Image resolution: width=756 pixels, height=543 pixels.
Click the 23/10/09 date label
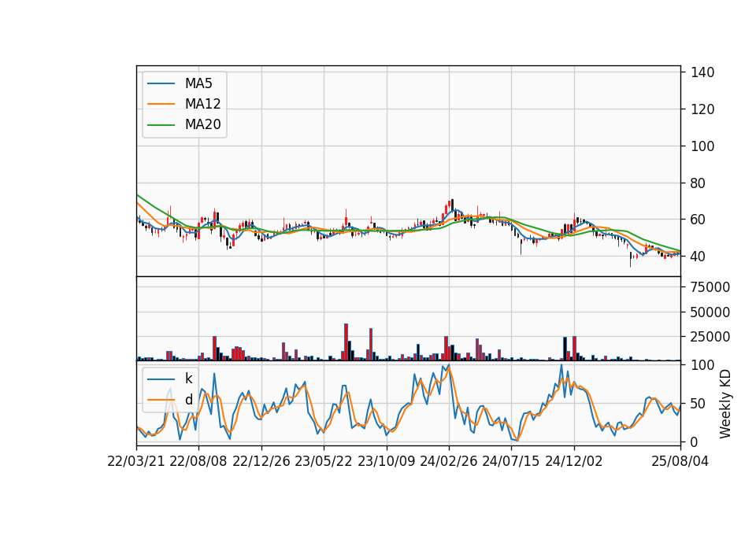[386, 461]
